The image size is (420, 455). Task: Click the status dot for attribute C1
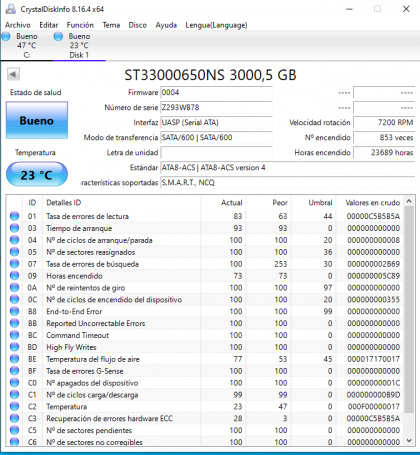[x=14, y=395]
